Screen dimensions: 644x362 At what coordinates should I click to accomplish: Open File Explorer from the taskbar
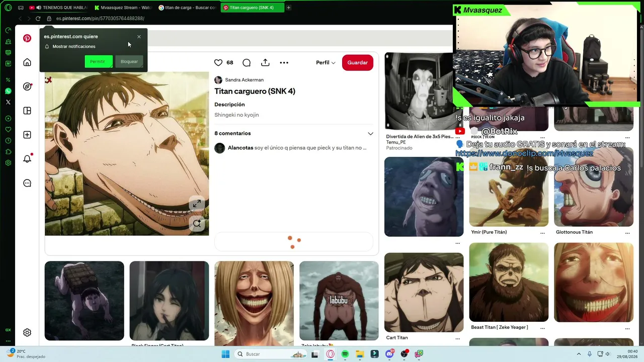click(360, 354)
